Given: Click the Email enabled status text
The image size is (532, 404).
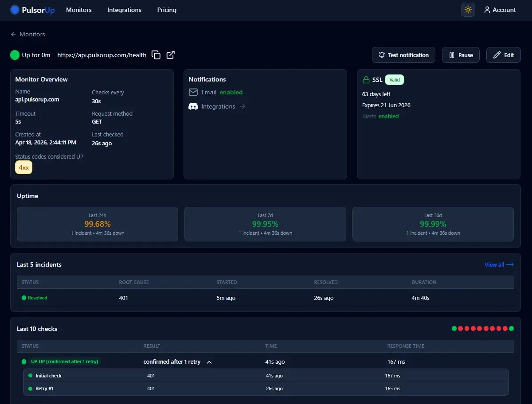Looking at the screenshot, I should point(231,92).
